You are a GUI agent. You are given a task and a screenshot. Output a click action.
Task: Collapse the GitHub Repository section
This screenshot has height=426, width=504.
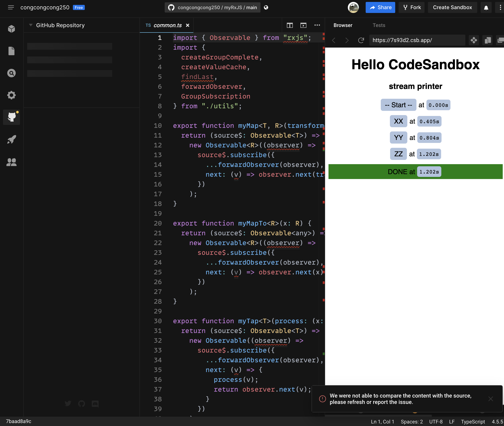point(31,25)
